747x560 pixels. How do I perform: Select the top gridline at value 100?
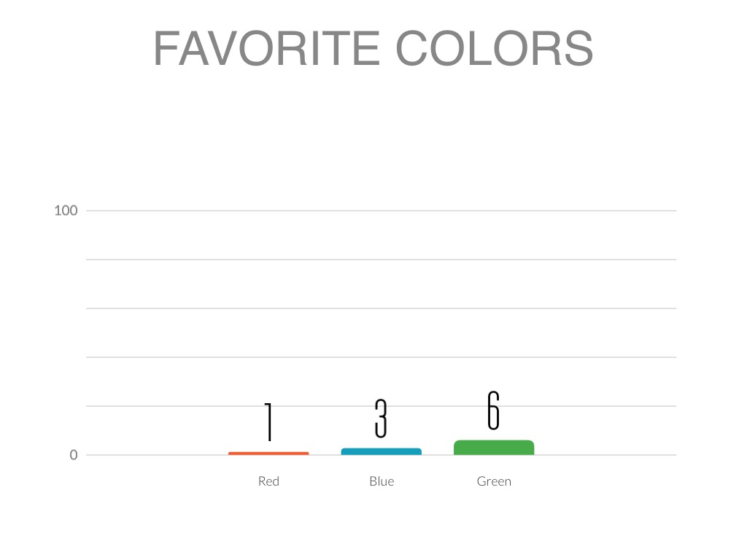pos(379,211)
